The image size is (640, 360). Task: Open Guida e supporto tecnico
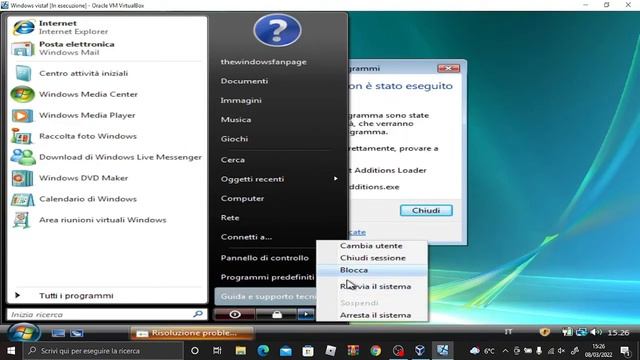(265, 297)
